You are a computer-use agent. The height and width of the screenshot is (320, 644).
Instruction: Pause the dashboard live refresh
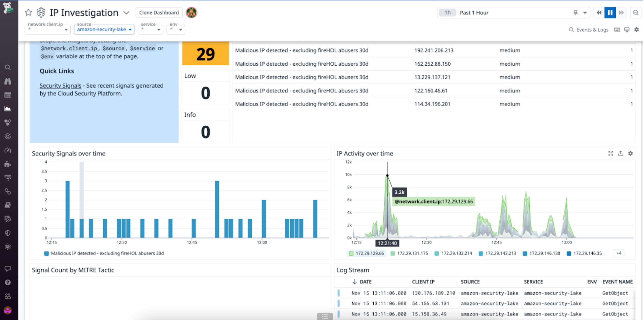(x=610, y=12)
